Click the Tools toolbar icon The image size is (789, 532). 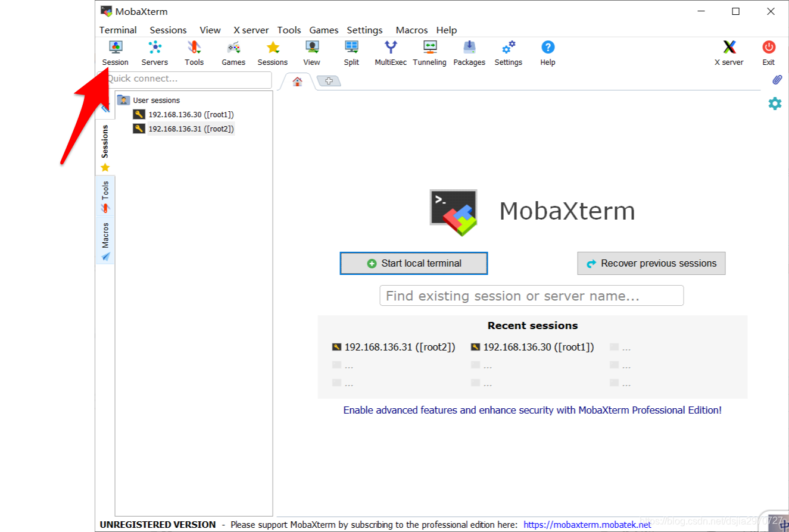point(194,53)
